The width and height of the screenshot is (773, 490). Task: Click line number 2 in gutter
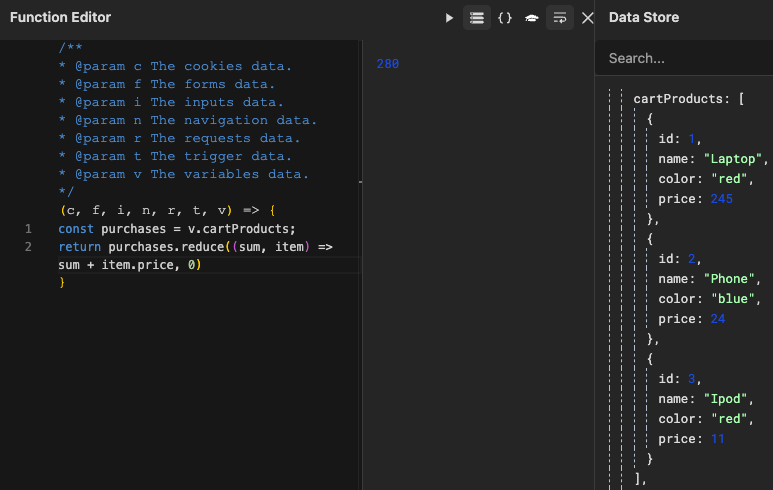[28, 246]
